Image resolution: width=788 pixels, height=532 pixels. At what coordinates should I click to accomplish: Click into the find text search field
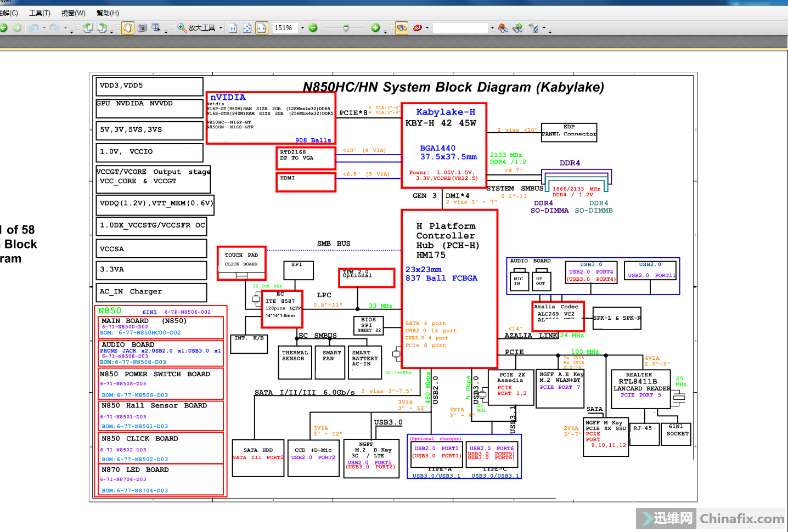(x=460, y=27)
